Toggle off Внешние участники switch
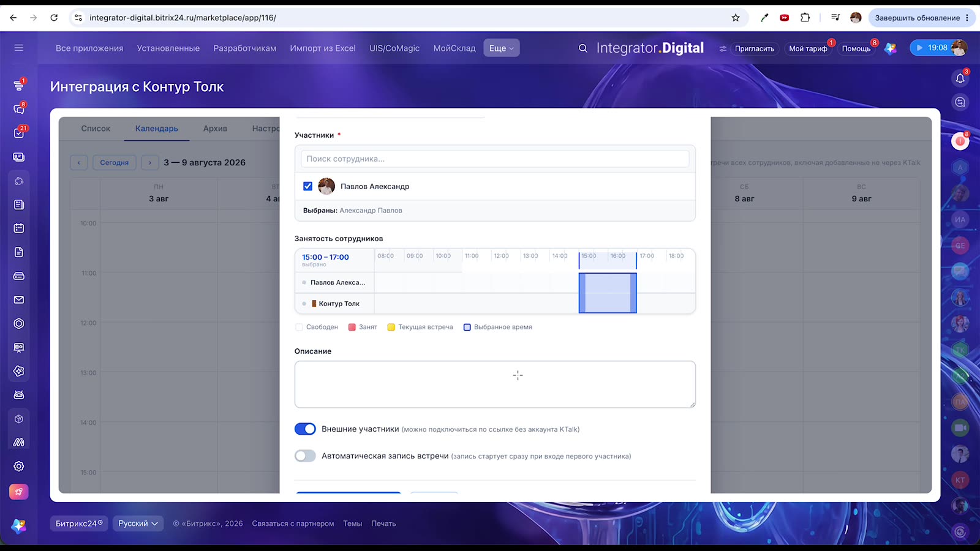This screenshot has height=551, width=980. [x=305, y=429]
